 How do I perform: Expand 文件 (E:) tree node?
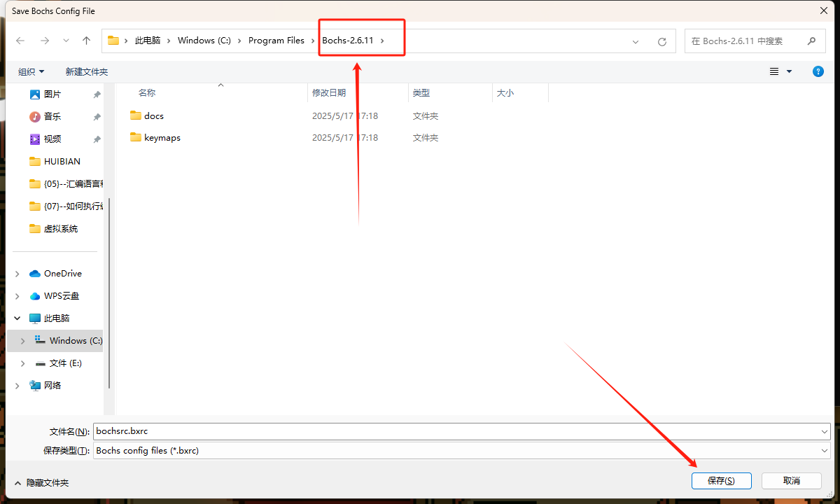click(23, 363)
